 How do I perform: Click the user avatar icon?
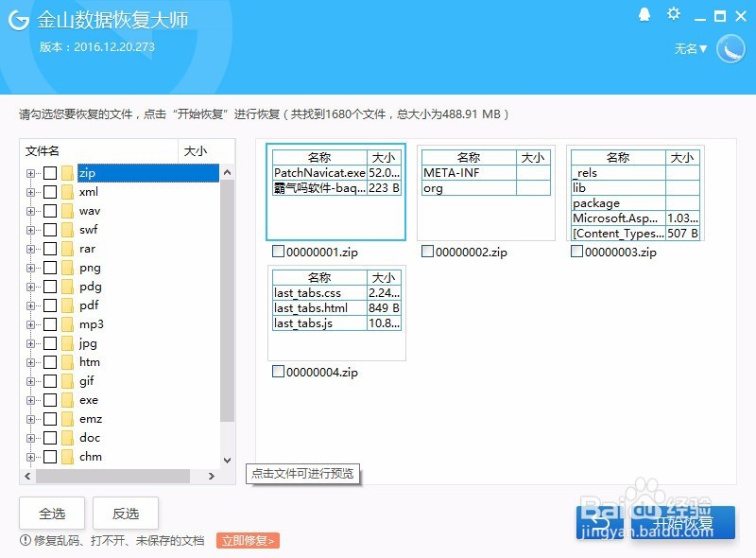730,49
